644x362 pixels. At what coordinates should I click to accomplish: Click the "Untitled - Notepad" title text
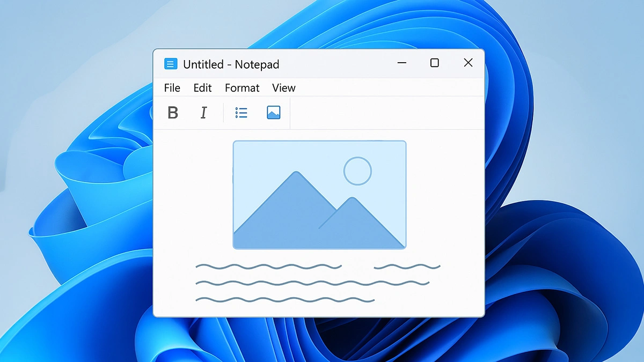coord(231,64)
